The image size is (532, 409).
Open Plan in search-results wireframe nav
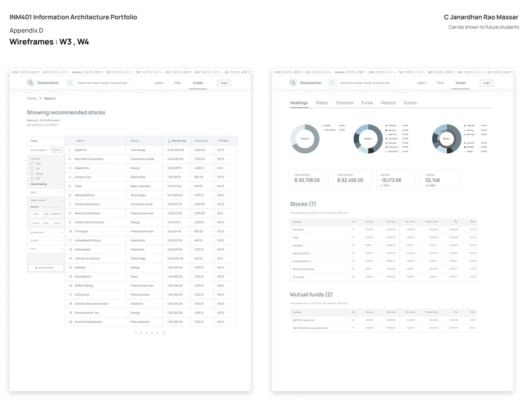(x=178, y=83)
